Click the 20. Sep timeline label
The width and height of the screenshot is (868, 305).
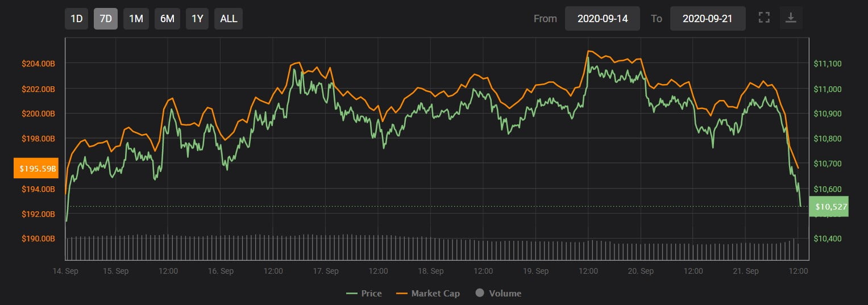click(641, 271)
